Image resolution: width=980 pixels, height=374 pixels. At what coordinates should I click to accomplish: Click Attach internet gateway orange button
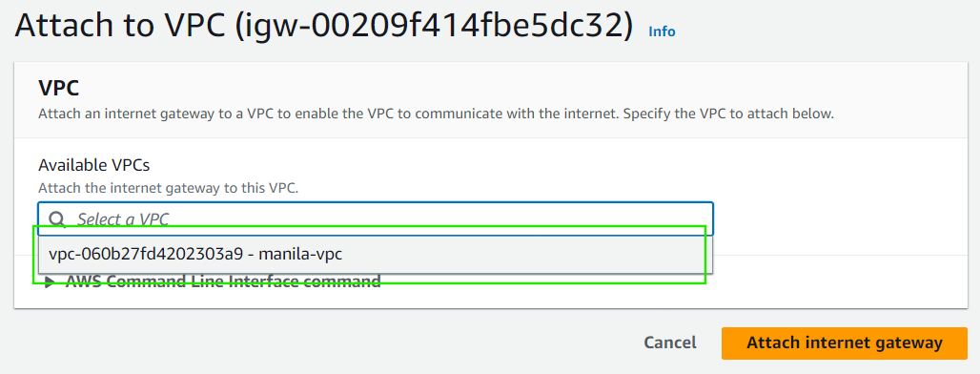pos(845,343)
